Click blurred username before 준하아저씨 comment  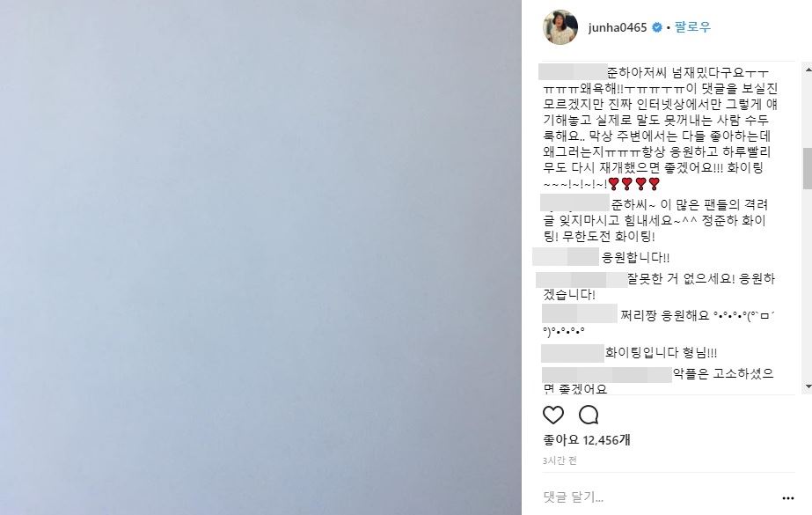click(x=573, y=71)
